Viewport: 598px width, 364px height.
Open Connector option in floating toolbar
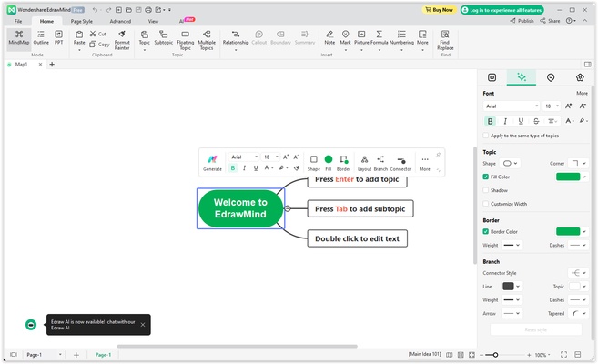(x=400, y=163)
